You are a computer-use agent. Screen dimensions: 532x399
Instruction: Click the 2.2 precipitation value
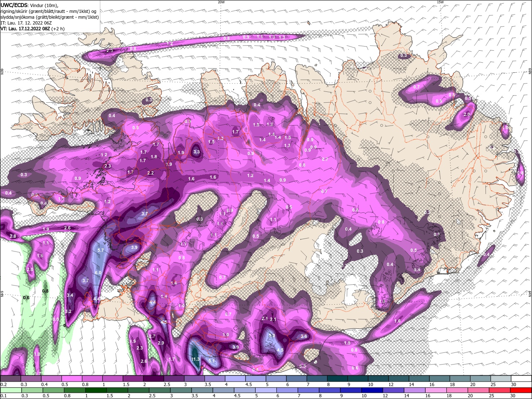click(150, 173)
